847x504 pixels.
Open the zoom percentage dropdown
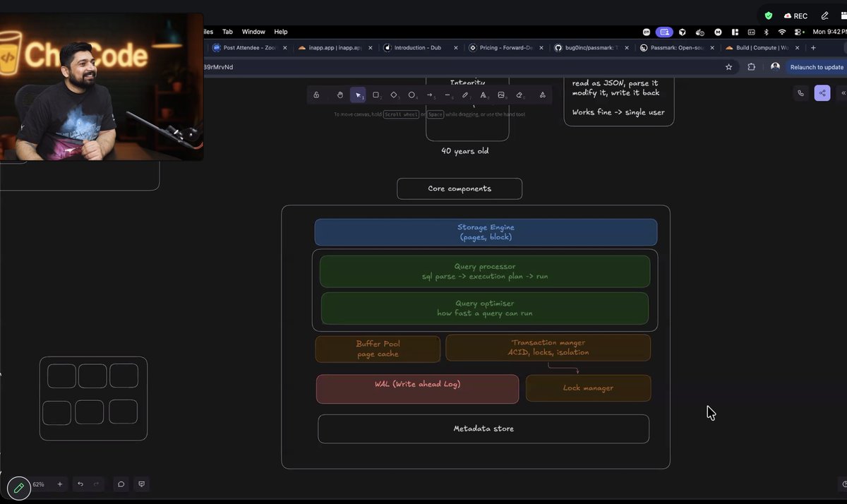tap(39, 484)
